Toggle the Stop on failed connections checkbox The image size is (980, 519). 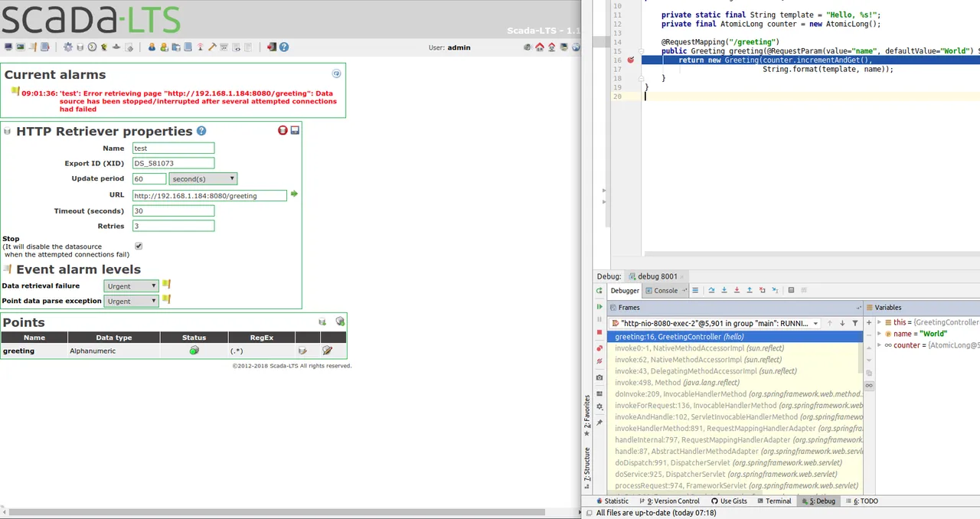coord(139,246)
